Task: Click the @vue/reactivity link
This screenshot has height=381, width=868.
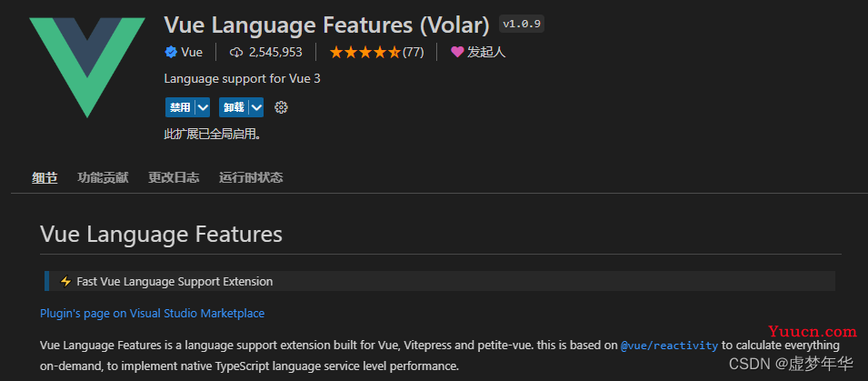Action: (669, 346)
